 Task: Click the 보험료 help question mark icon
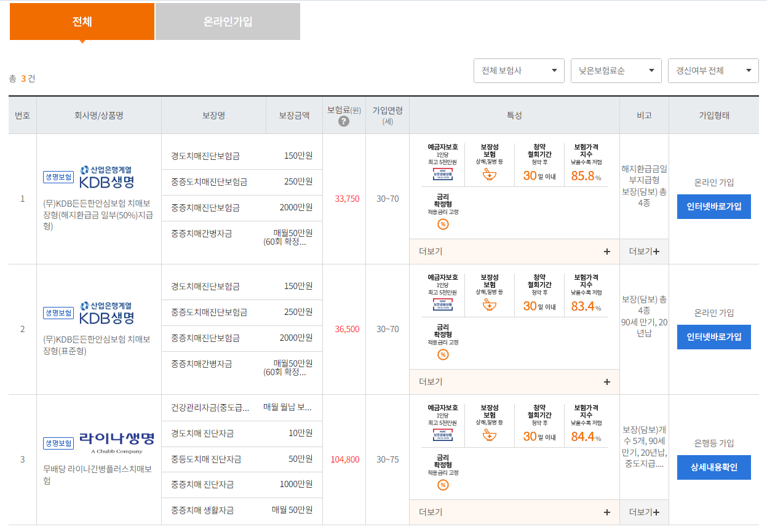click(x=344, y=121)
